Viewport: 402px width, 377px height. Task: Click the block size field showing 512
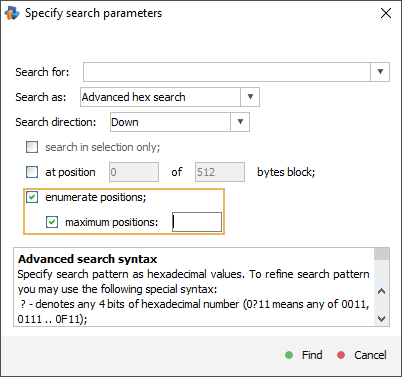(x=220, y=172)
